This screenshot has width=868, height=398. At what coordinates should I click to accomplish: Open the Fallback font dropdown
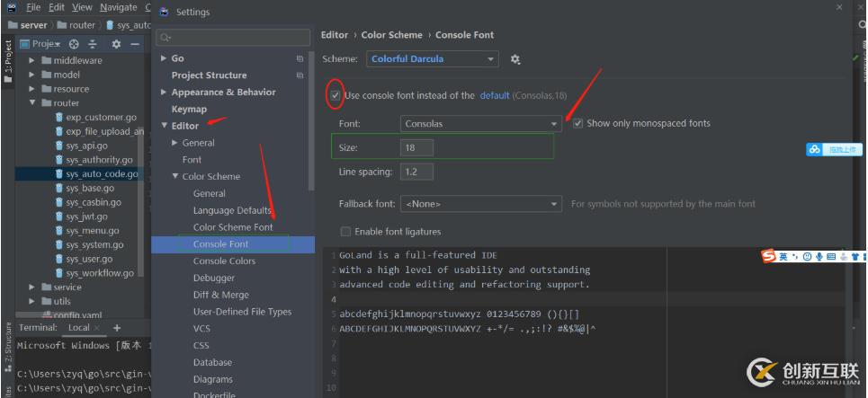pyautogui.click(x=481, y=204)
